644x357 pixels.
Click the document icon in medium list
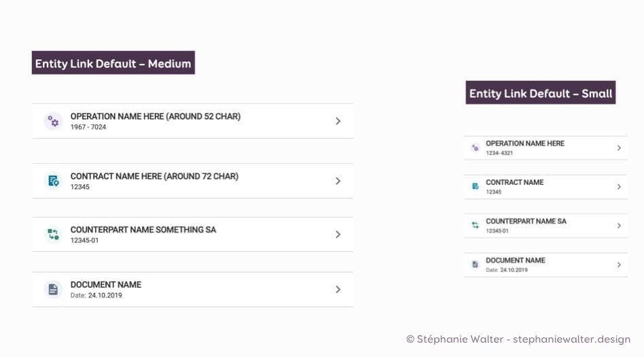pyautogui.click(x=53, y=290)
